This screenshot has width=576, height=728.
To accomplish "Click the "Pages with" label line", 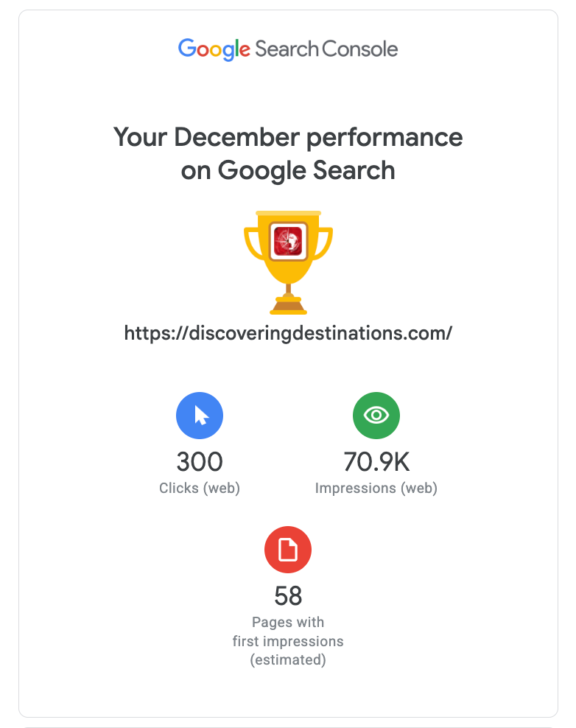I will pos(288,622).
